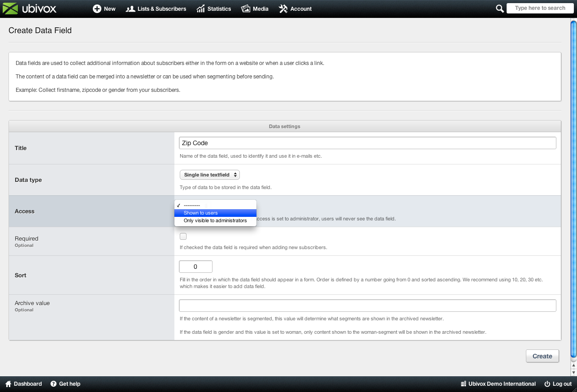Click the Sort number field
This screenshot has width=577, height=392.
pyautogui.click(x=195, y=267)
